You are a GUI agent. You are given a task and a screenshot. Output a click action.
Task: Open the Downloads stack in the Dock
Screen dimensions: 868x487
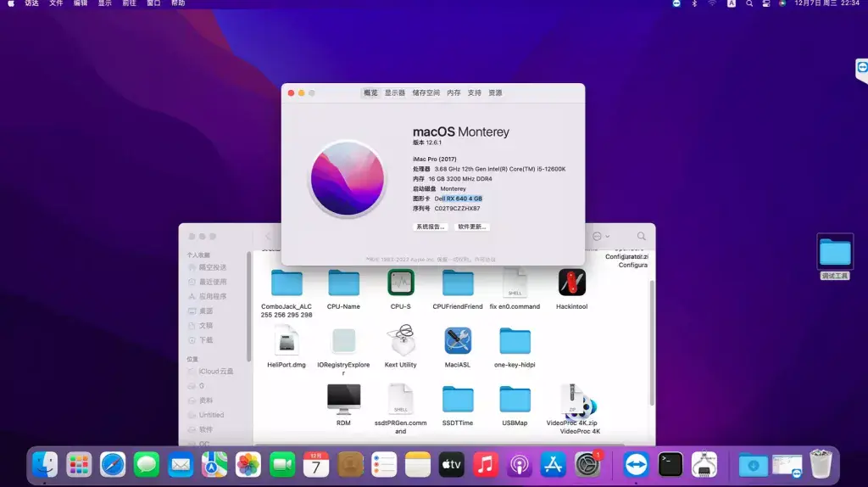[x=753, y=464]
